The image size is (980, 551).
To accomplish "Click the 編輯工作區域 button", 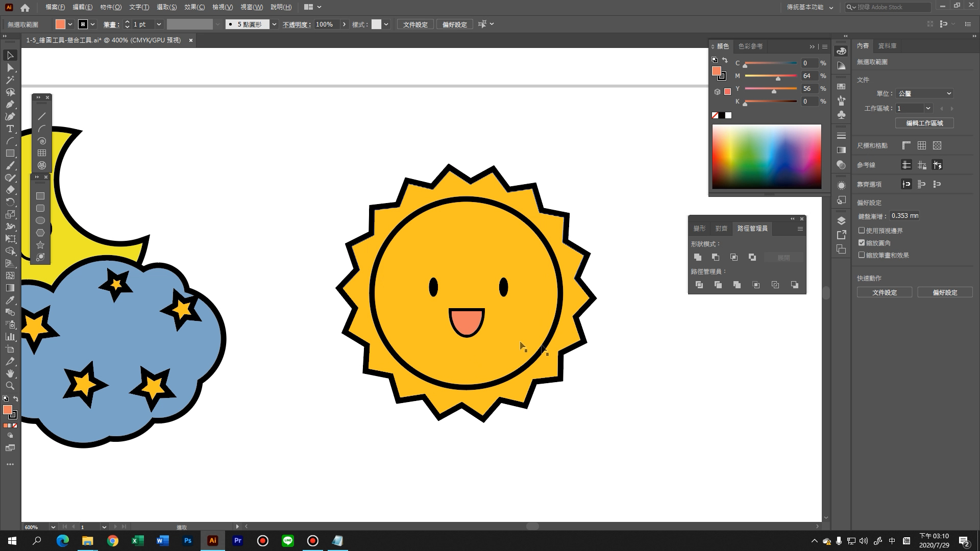I will (924, 123).
